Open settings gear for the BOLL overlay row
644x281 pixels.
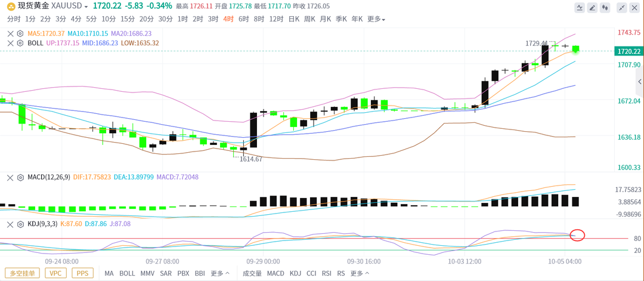click(20, 43)
